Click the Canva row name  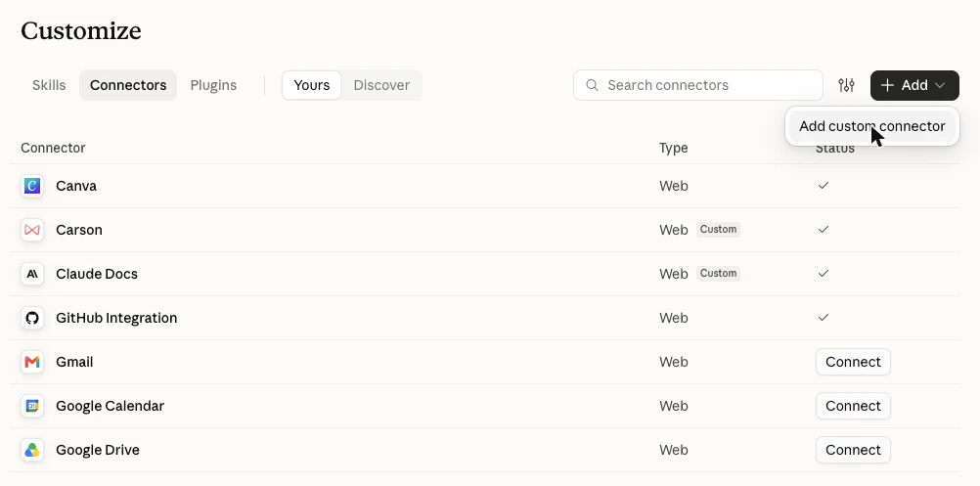76,186
